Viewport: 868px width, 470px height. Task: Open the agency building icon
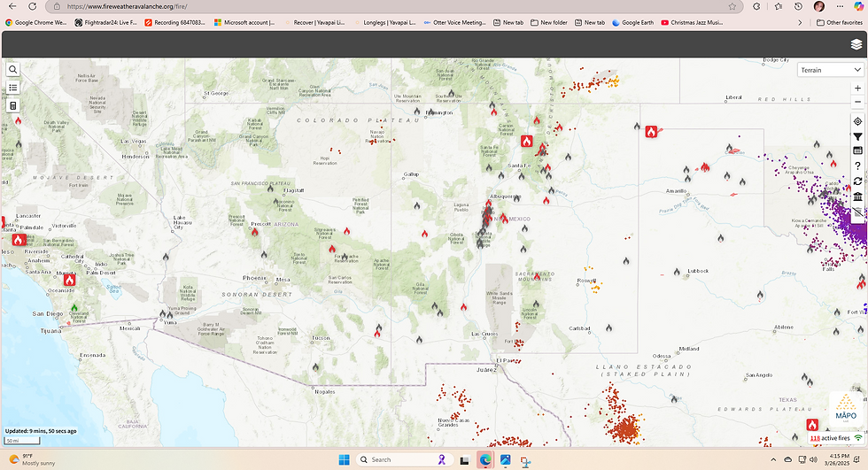pyautogui.click(x=857, y=196)
